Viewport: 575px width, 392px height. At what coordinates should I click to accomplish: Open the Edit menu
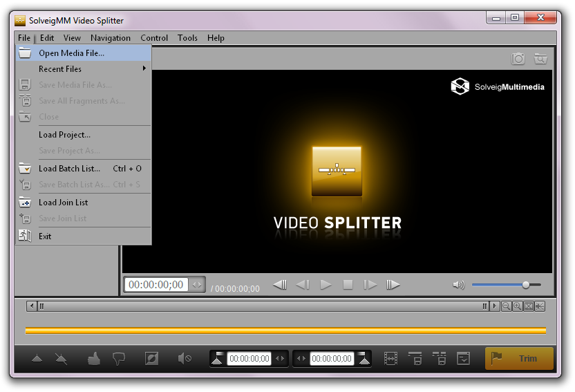47,38
